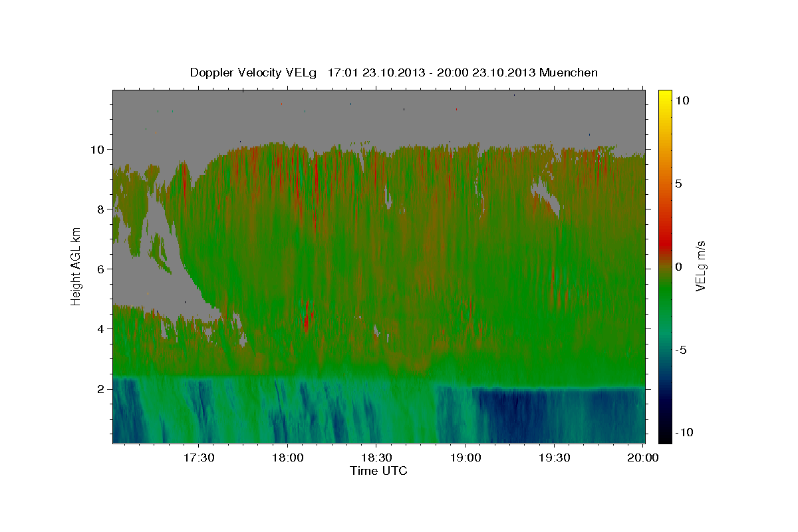Click the 19:00 time tick label
The height and width of the screenshot is (532, 798).
[x=465, y=458]
